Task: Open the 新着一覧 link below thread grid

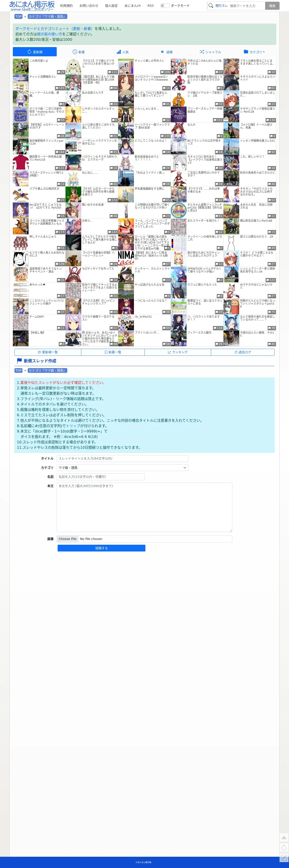Action: click(113, 352)
